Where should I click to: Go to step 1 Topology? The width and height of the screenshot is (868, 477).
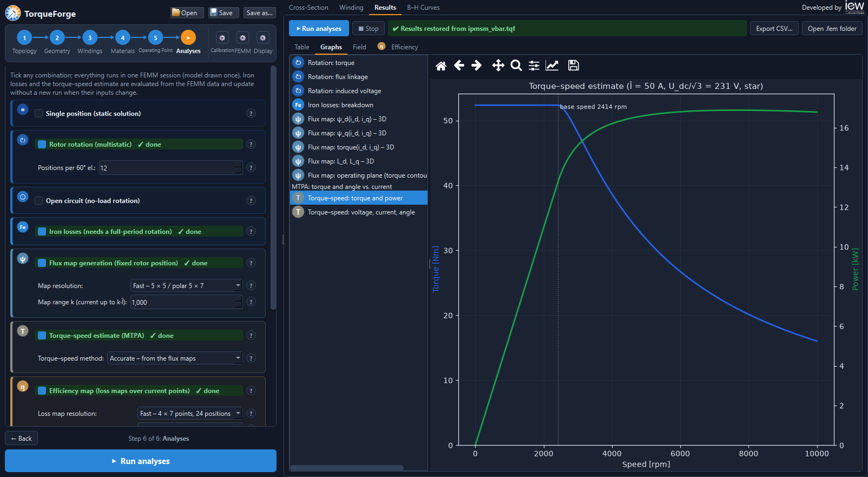coord(24,38)
